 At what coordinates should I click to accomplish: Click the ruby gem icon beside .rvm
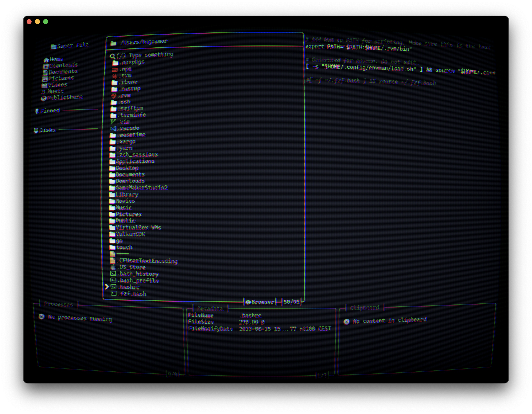click(114, 96)
